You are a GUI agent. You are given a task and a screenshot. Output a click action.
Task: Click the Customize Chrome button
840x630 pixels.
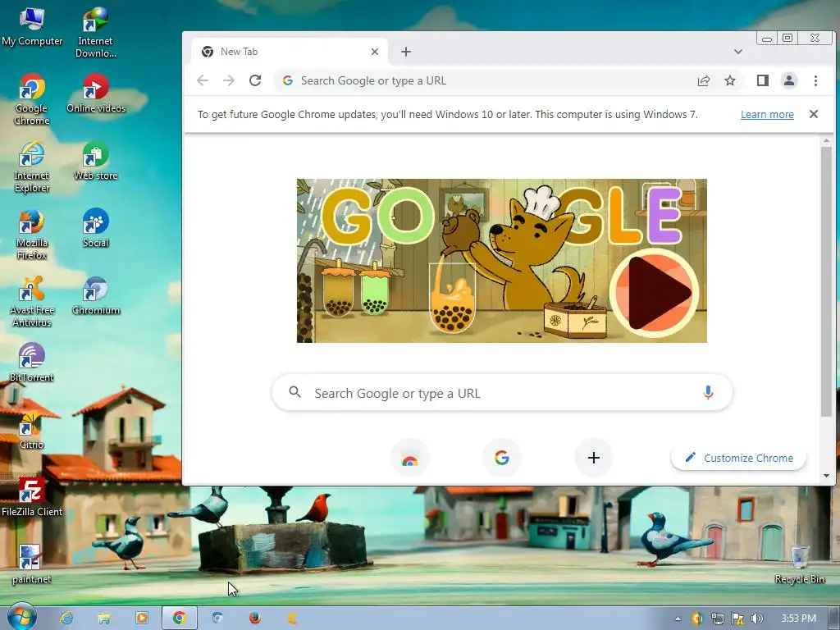coord(739,458)
